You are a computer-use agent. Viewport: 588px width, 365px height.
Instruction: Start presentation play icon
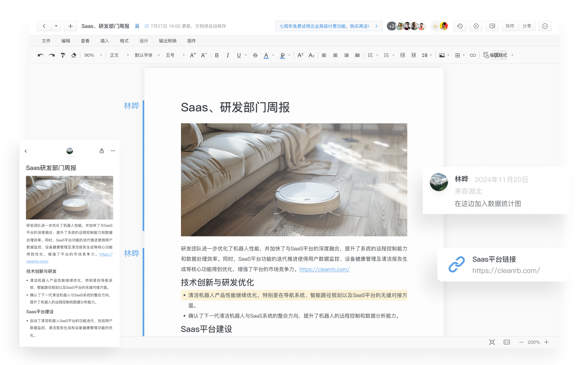click(x=476, y=26)
